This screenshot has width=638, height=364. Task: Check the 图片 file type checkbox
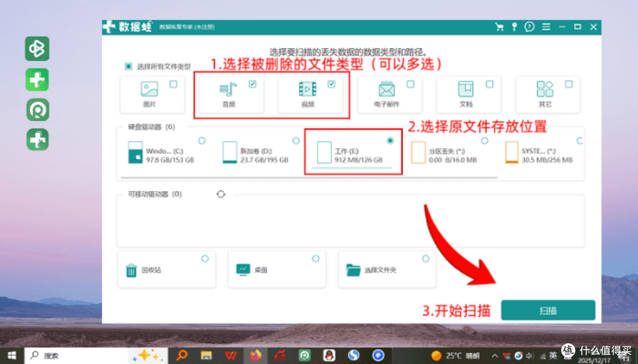pyautogui.click(x=173, y=84)
